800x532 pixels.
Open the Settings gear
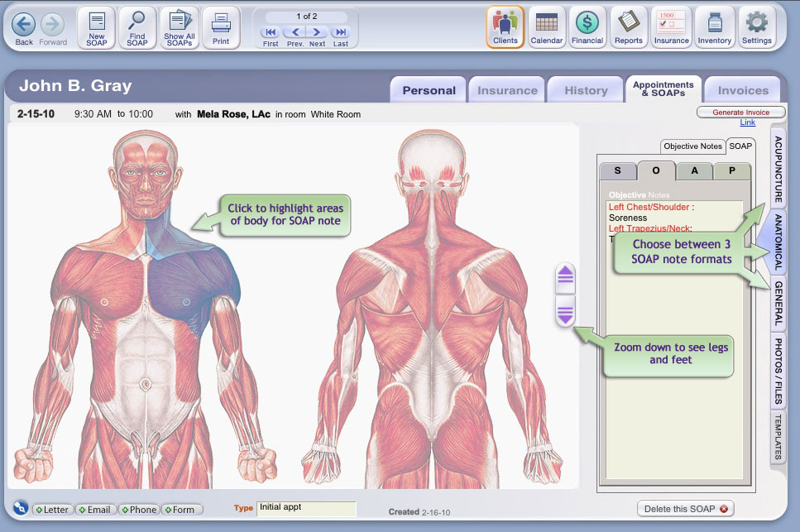(x=757, y=27)
